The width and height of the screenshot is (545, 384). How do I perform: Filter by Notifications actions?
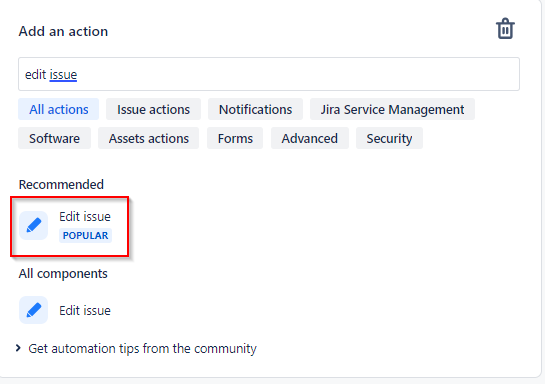pos(255,109)
